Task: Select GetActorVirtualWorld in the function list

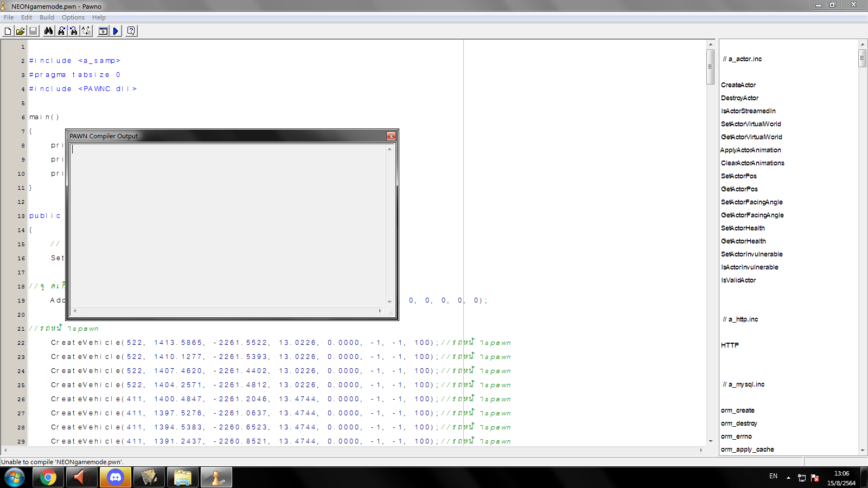Action: coord(751,137)
